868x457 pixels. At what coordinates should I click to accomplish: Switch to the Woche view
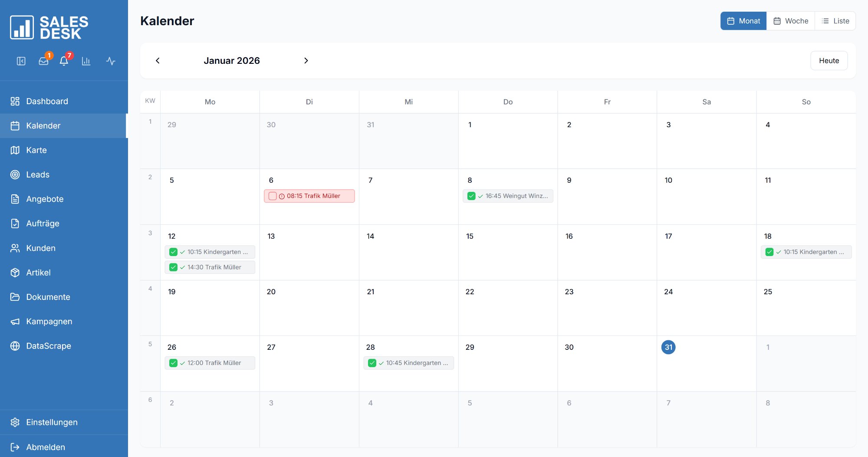point(790,20)
